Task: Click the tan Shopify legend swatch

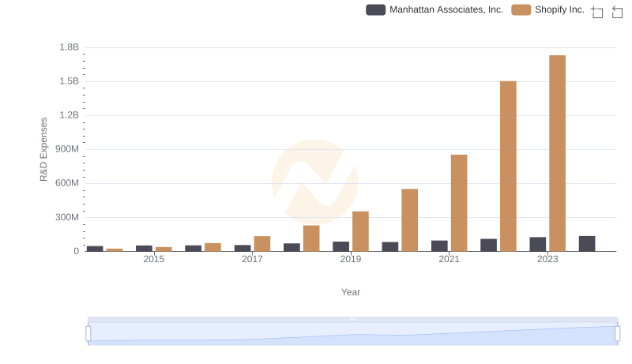Action: coord(521,9)
